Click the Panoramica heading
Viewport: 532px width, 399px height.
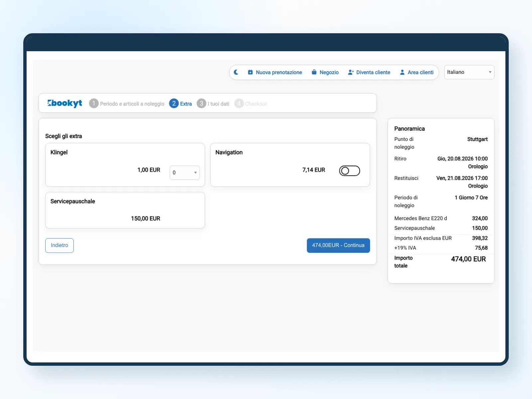[409, 129]
